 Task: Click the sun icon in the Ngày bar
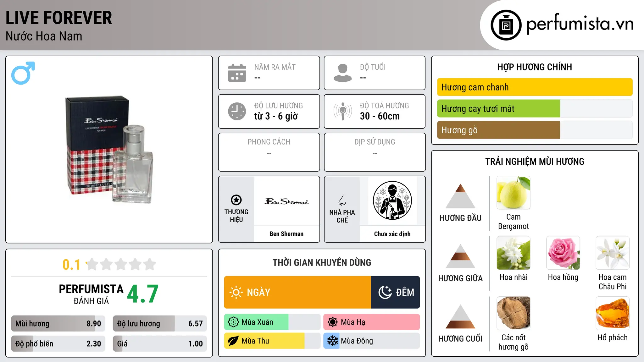coord(236,292)
